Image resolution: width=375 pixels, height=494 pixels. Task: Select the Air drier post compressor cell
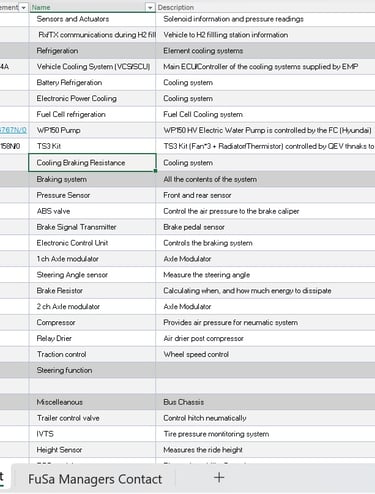265,338
